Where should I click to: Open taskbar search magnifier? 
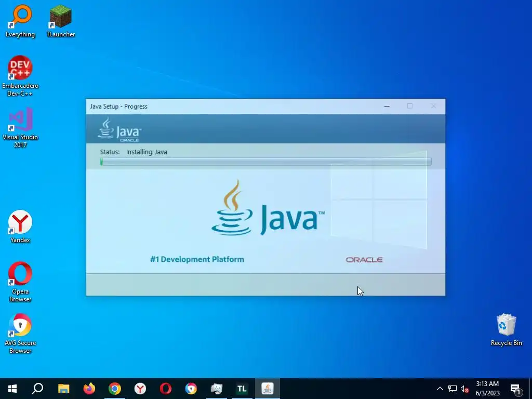(37, 389)
